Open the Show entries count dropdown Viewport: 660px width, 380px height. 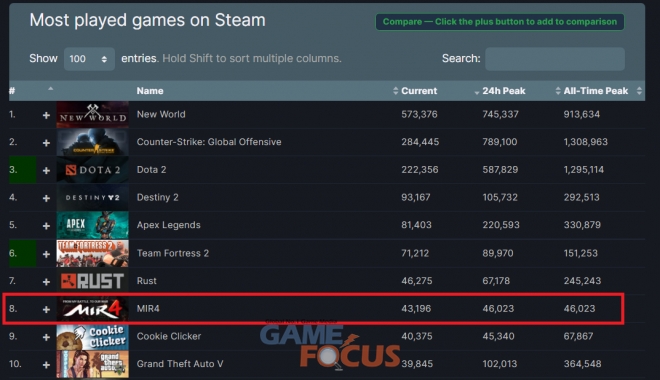click(89, 58)
